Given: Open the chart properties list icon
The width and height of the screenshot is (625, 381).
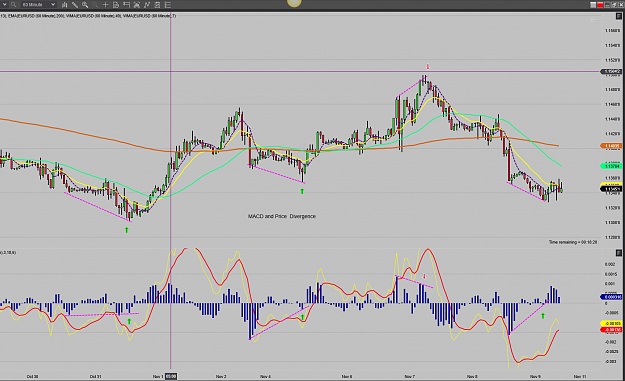Looking at the screenshot, I should click(168, 5).
